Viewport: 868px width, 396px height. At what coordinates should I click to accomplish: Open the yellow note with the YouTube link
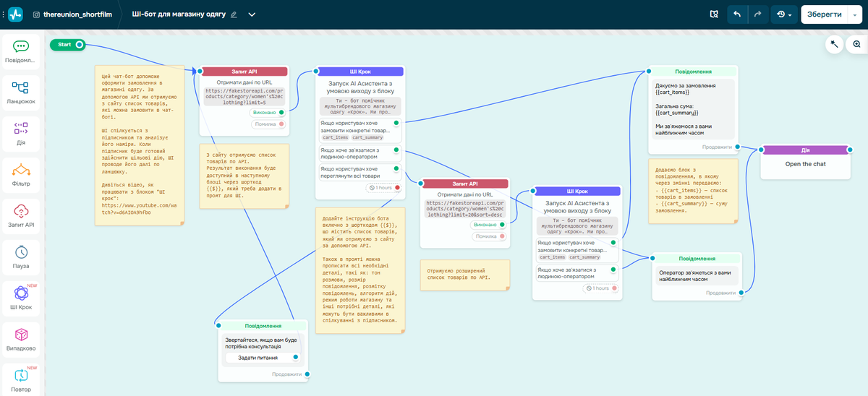(x=138, y=146)
